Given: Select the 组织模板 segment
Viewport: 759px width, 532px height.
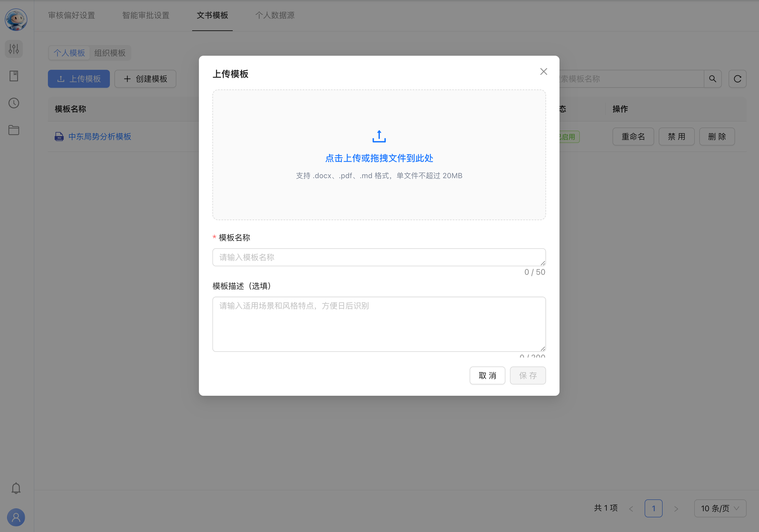Looking at the screenshot, I should pyautogui.click(x=110, y=53).
